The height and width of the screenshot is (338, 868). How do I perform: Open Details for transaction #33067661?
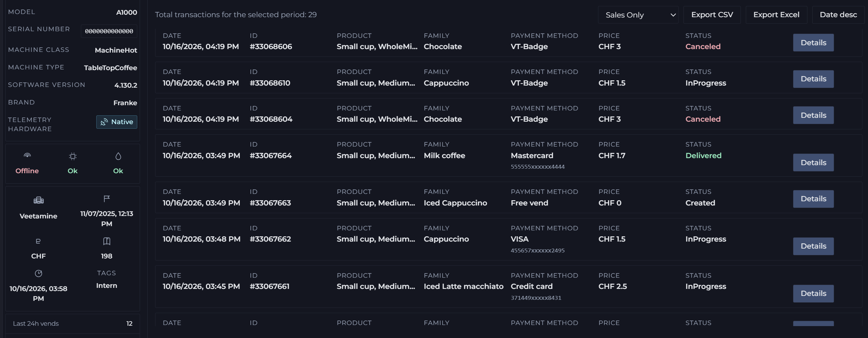click(813, 293)
